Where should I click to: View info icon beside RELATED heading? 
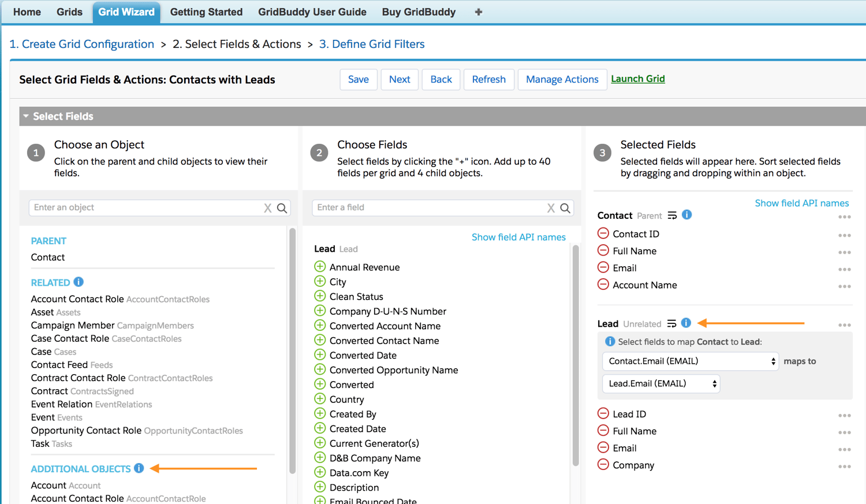(79, 282)
